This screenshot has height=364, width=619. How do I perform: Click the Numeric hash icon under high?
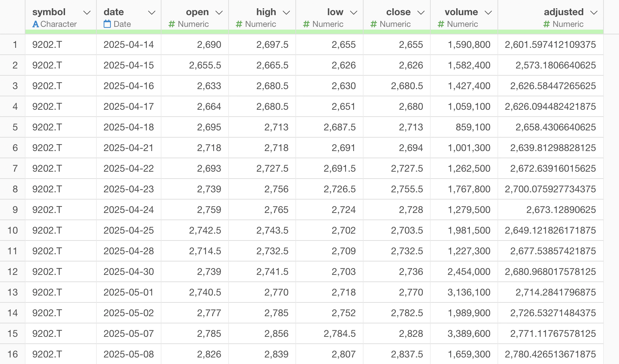pyautogui.click(x=239, y=24)
